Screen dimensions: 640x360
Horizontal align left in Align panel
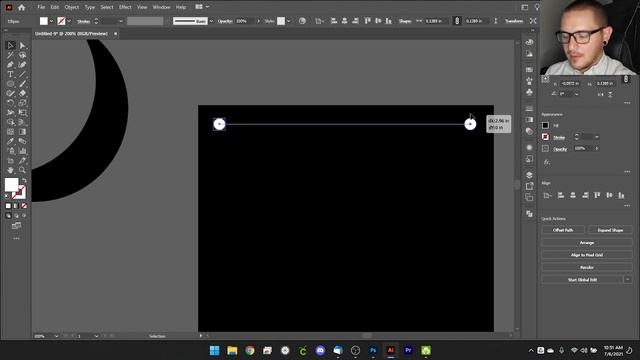point(561,196)
